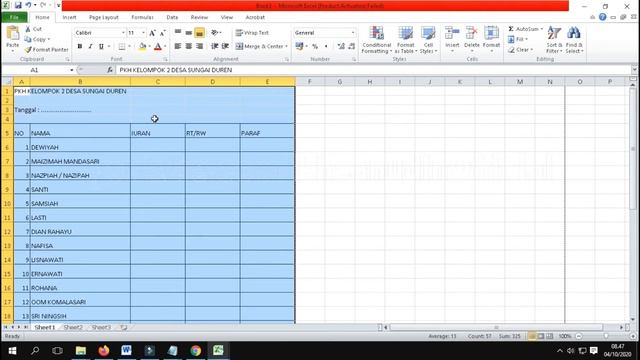Click the Select All corner button
640x360 pixels.
point(7,82)
